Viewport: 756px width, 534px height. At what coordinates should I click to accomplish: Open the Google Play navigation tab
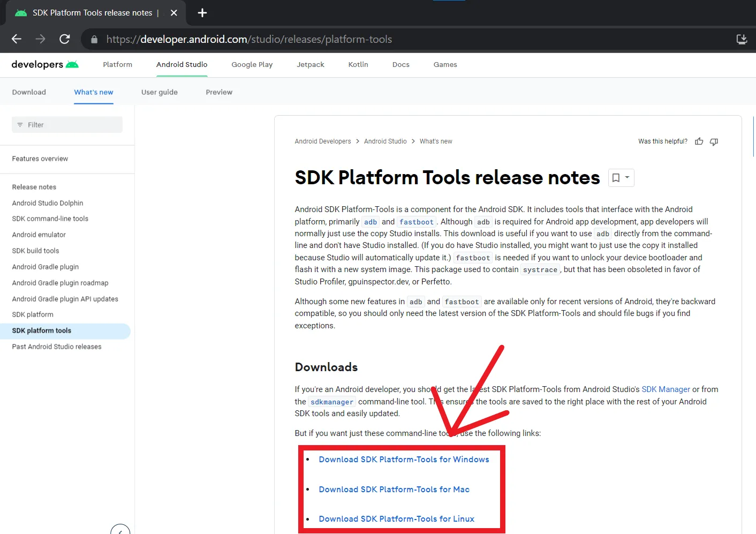pos(252,64)
